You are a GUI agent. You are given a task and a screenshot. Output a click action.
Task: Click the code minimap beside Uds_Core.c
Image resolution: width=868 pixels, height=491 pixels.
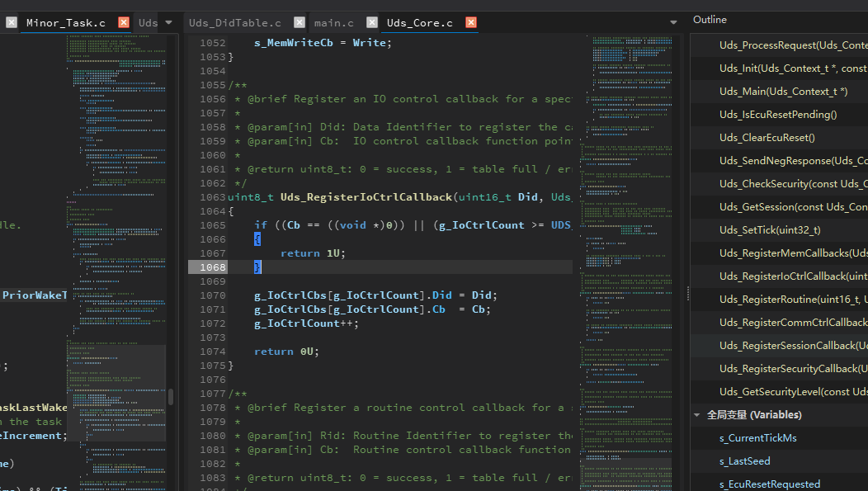click(x=626, y=262)
